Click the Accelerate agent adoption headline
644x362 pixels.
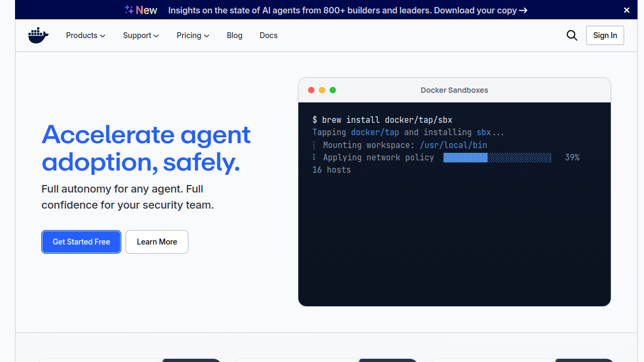click(x=146, y=149)
